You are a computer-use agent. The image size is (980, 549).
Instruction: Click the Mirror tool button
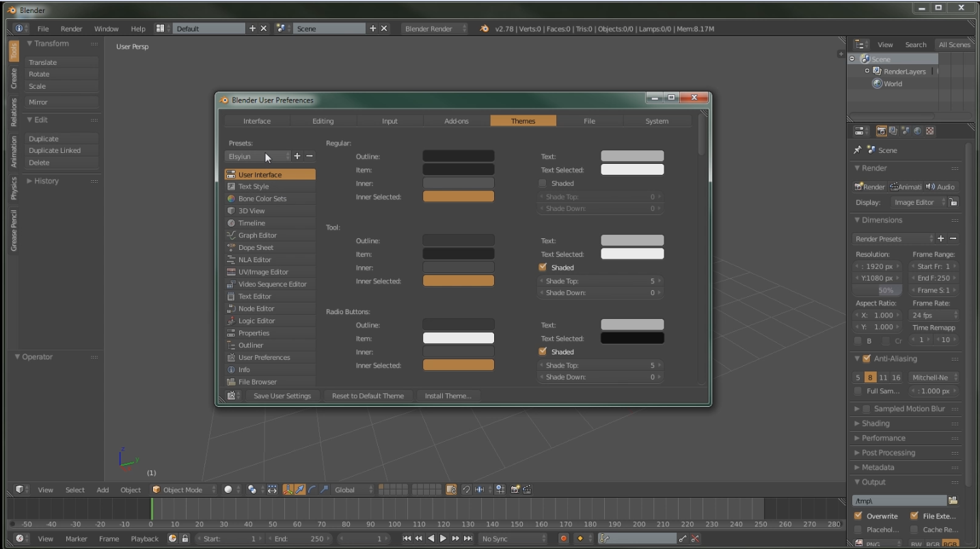pos(62,102)
